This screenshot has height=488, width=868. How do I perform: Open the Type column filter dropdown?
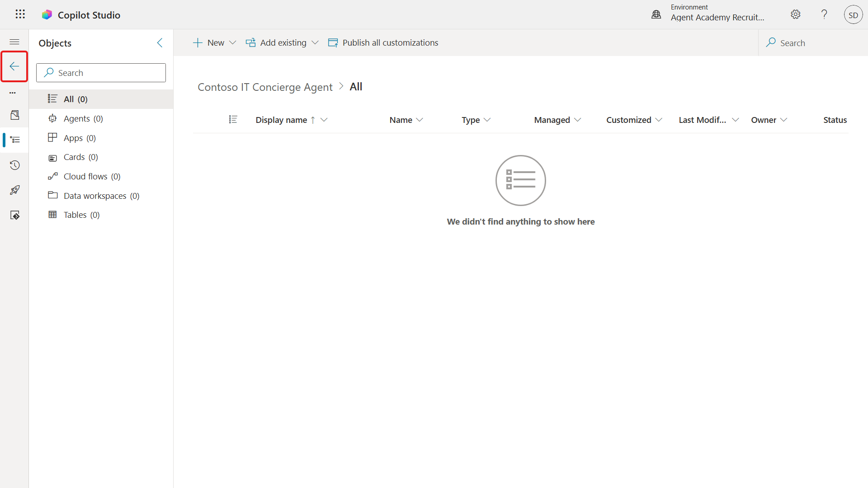(x=487, y=120)
